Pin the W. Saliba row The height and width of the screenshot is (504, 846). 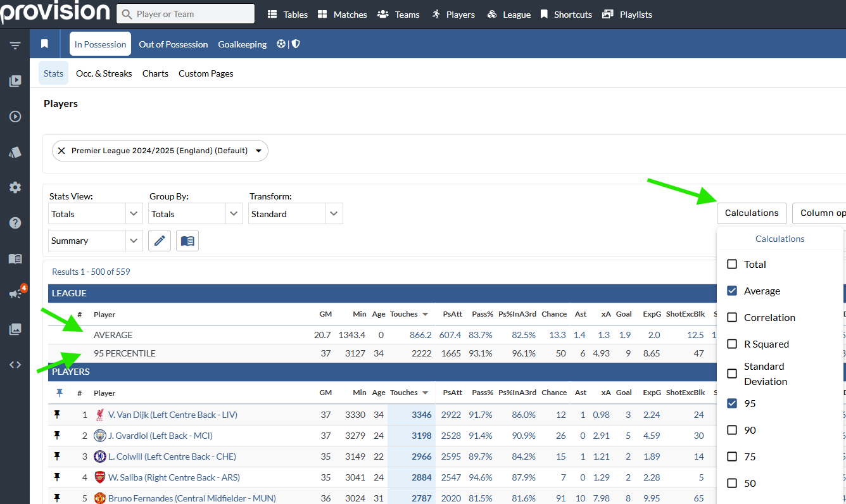click(x=57, y=477)
